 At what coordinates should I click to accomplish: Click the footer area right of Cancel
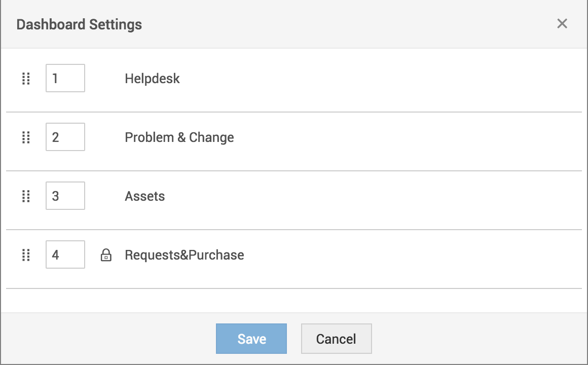[x=476, y=339]
